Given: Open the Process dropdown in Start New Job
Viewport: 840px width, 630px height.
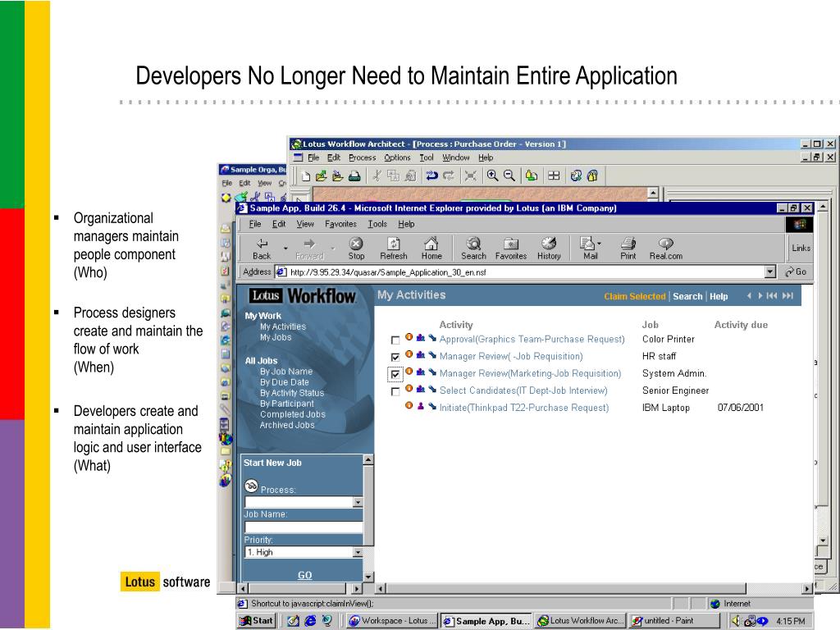Looking at the screenshot, I should [x=358, y=503].
